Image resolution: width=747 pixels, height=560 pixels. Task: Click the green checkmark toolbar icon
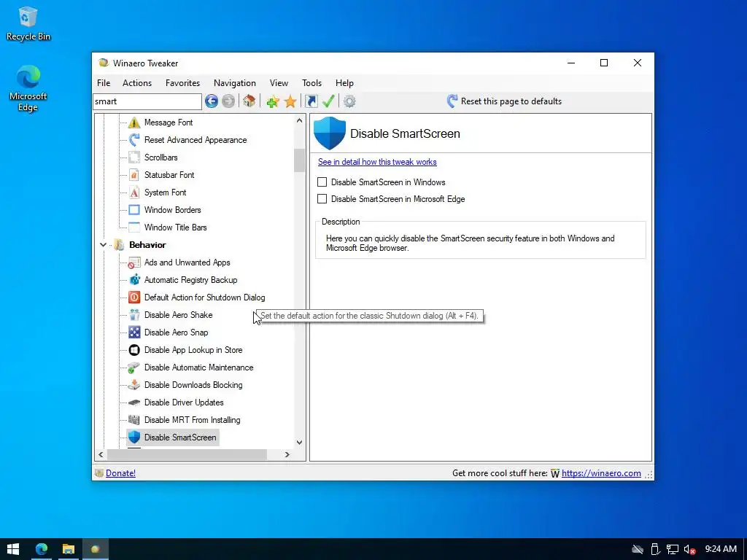pyautogui.click(x=328, y=101)
